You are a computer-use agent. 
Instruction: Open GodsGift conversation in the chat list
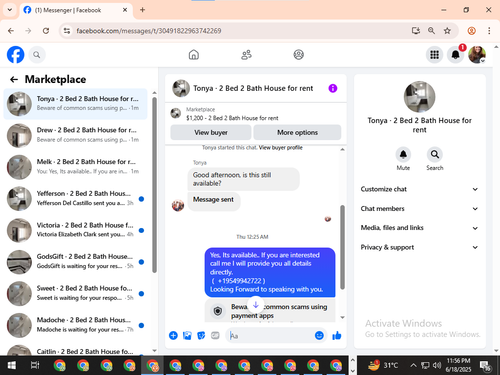point(75,262)
